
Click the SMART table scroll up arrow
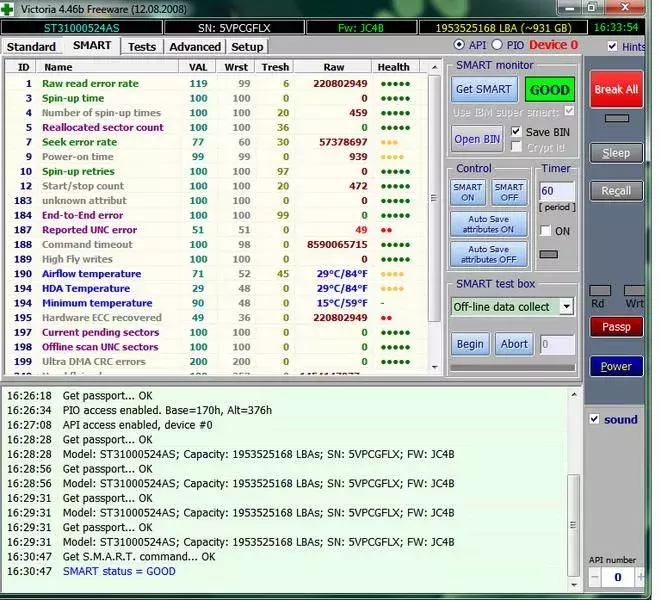[435, 67]
